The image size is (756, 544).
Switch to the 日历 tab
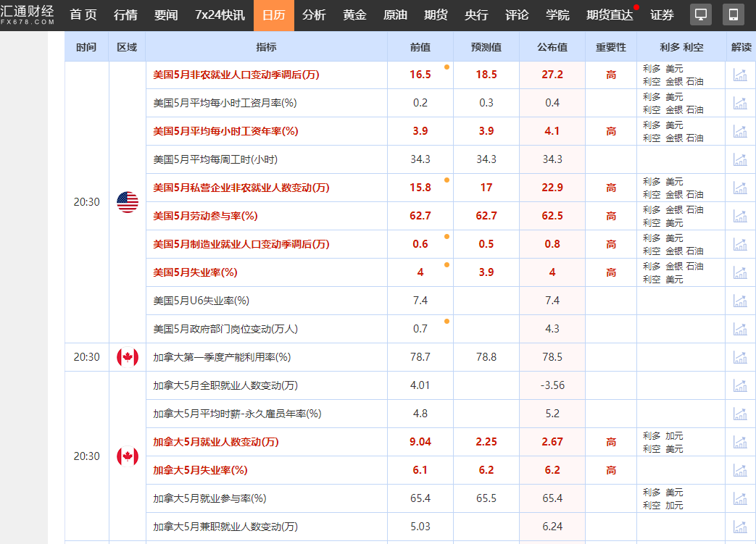(273, 15)
